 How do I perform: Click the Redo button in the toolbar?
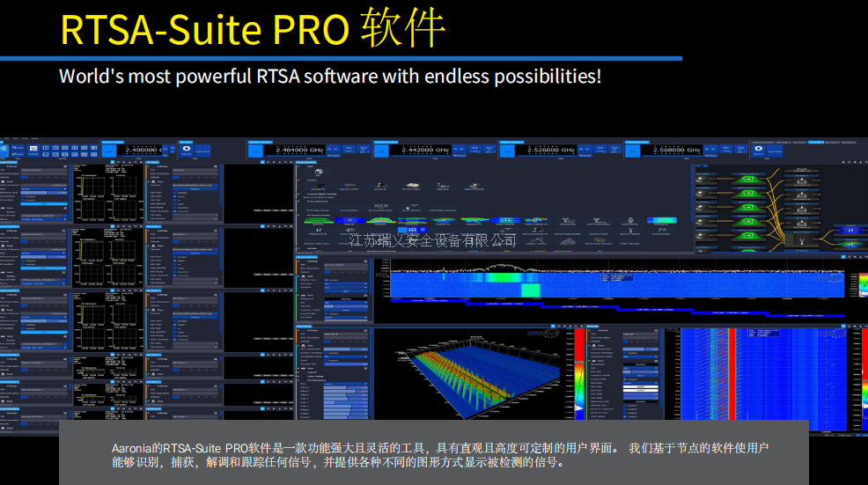click(18, 154)
